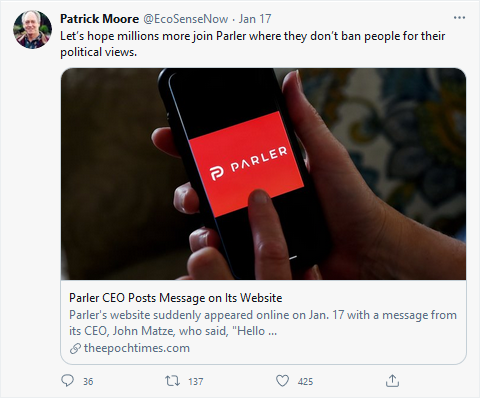Click the reply speech bubble icon

coord(68,381)
